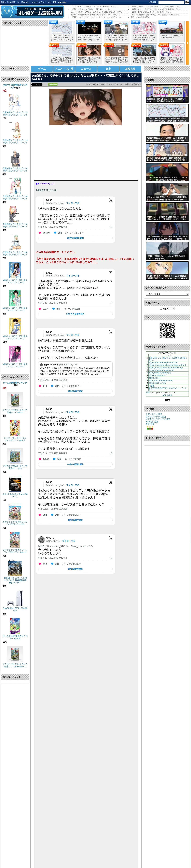Click the X logo on the 6.7万-likes tweet

[x=111, y=273]
